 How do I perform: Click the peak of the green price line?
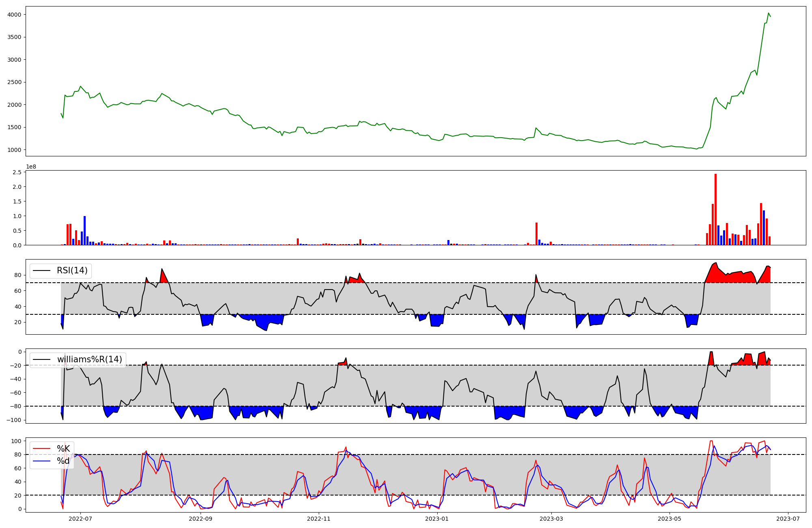(769, 13)
